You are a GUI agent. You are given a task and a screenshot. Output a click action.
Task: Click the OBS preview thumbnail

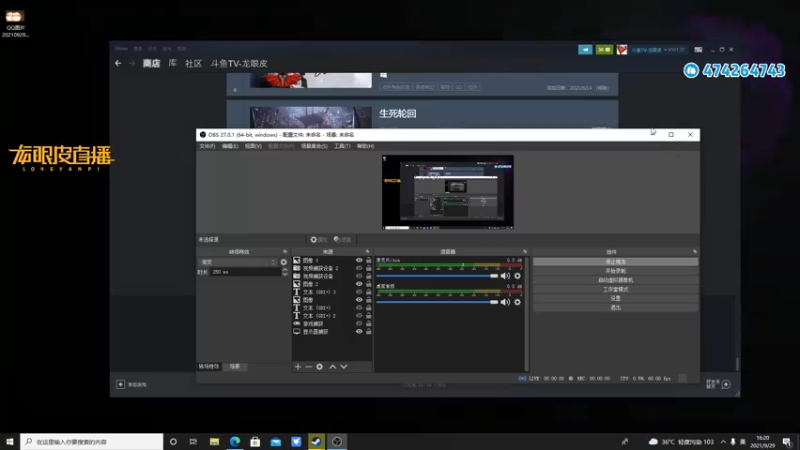[447, 192]
